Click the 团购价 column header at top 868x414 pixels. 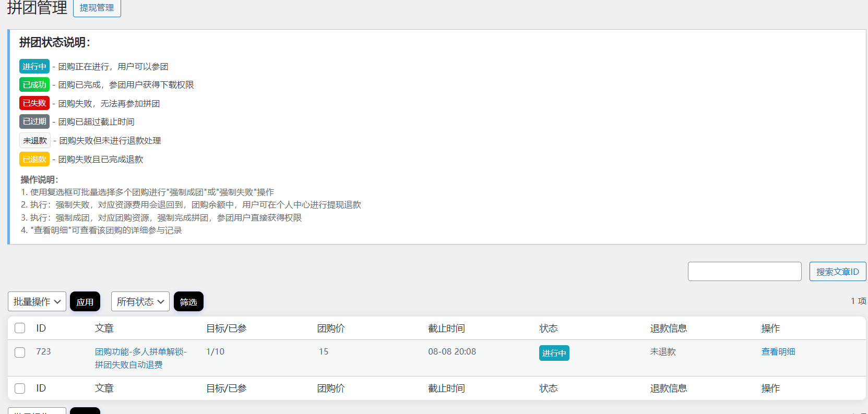pos(331,328)
